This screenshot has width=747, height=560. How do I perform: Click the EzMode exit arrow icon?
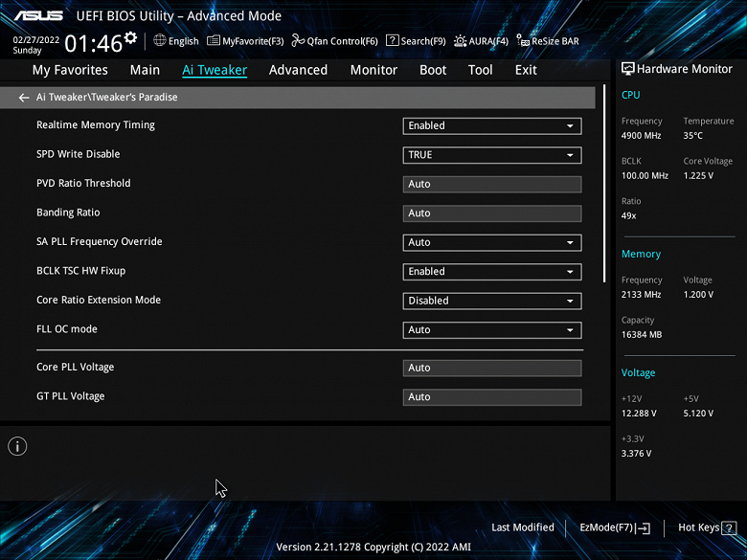[644, 527]
